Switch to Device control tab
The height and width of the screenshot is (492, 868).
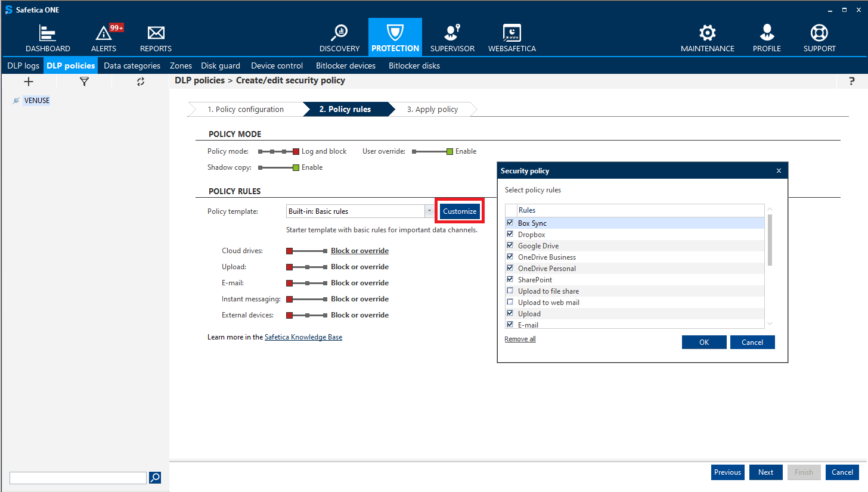[277, 66]
